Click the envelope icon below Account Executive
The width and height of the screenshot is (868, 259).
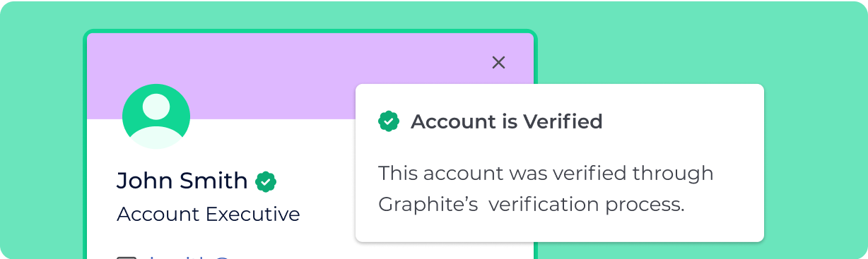126,258
